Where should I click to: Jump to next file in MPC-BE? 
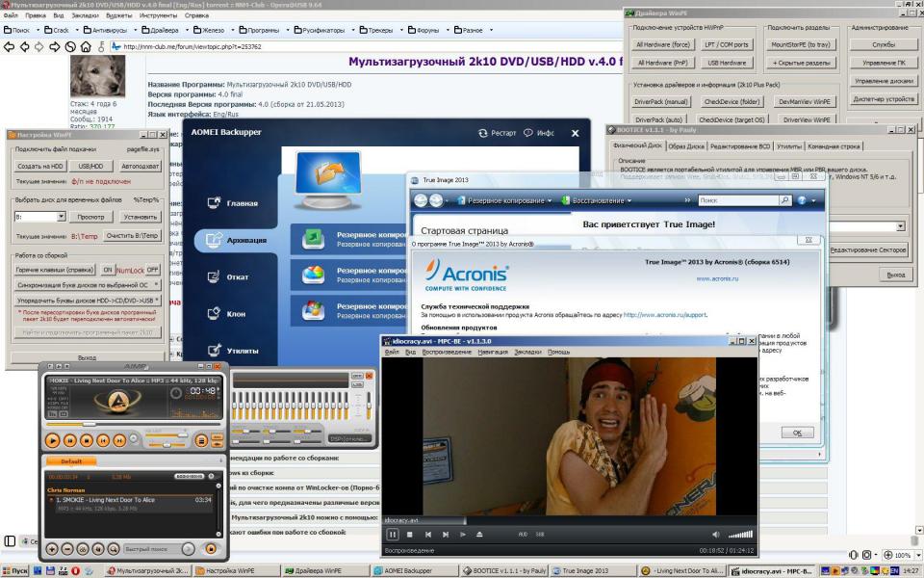point(446,535)
